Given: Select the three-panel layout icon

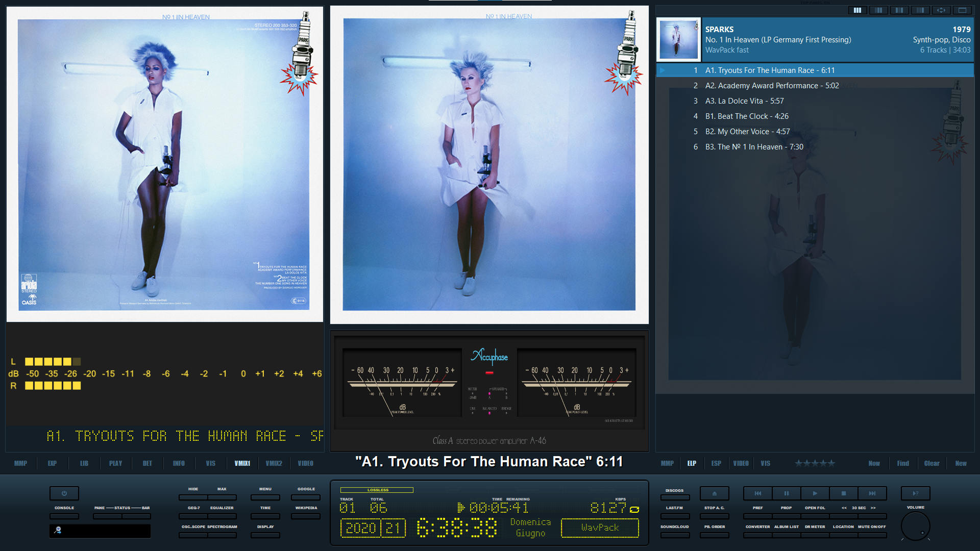Looking at the screenshot, I should (x=857, y=10).
